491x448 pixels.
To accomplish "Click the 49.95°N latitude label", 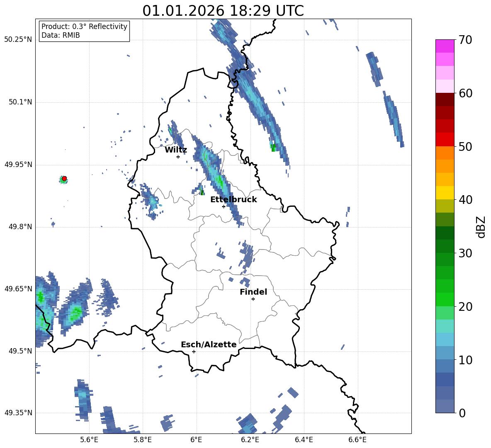I will [x=18, y=164].
